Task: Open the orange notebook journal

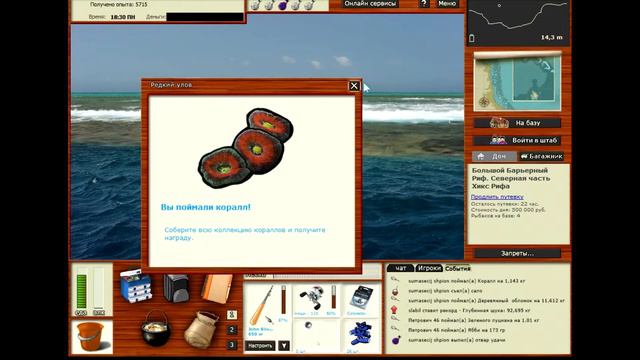Action: tap(217, 289)
